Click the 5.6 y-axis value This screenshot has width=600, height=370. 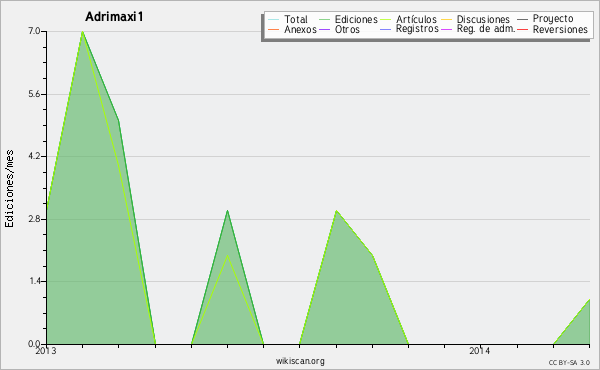click(x=34, y=94)
